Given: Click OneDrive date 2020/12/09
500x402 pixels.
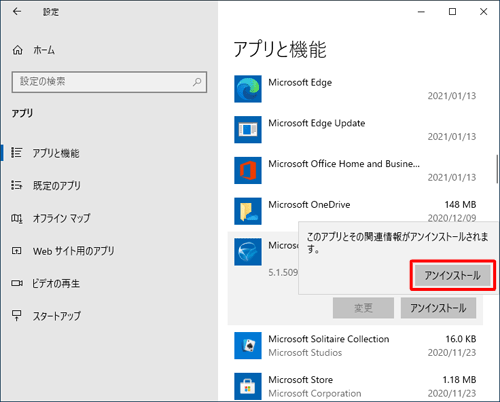Looking at the screenshot, I should [452, 218].
